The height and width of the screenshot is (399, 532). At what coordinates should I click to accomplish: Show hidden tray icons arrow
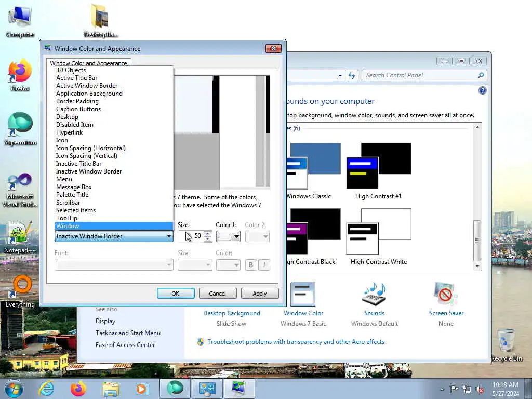[442, 389]
